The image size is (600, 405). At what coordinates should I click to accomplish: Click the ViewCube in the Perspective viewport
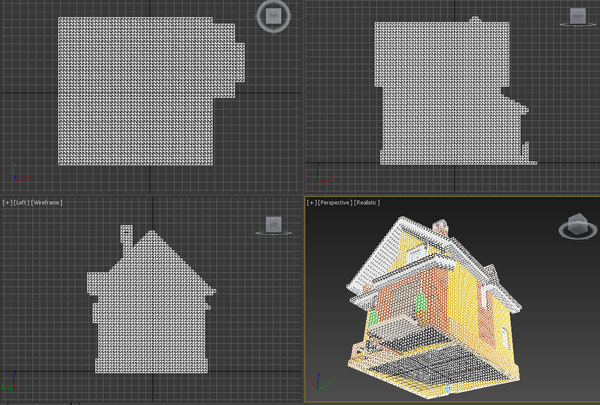pos(578,224)
